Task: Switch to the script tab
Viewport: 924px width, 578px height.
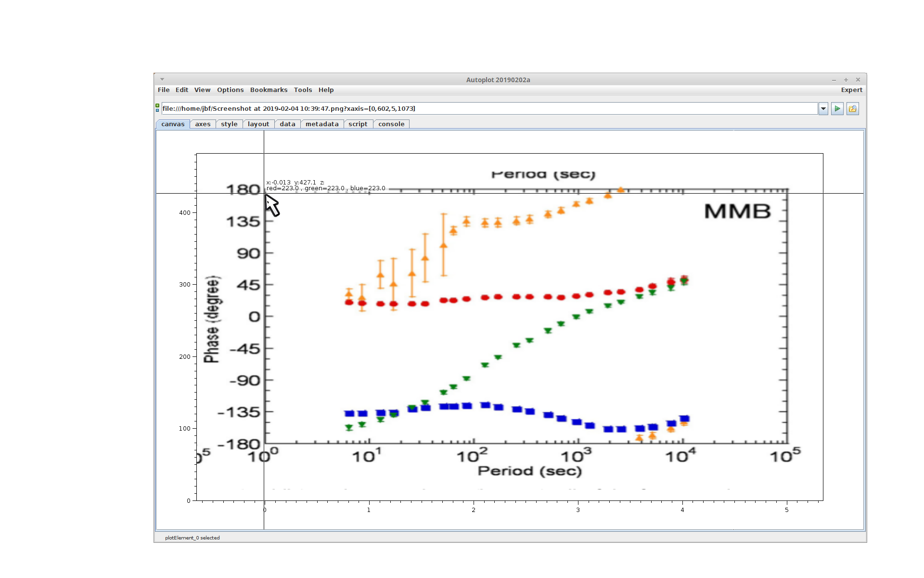Action: pyautogui.click(x=358, y=124)
